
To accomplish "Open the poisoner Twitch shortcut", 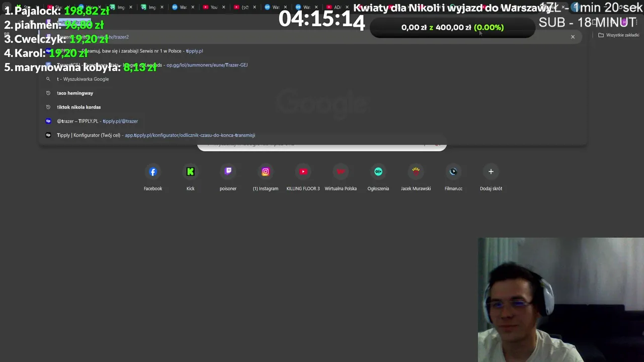I will click(228, 177).
